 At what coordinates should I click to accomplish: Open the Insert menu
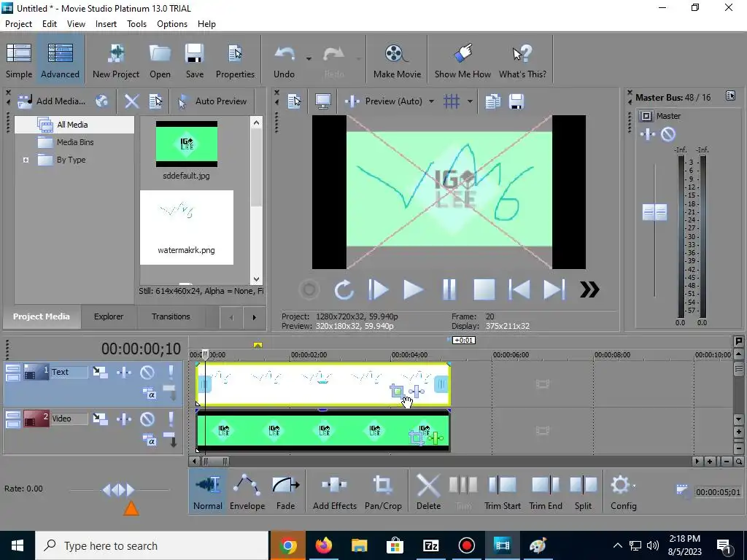pyautogui.click(x=106, y=24)
